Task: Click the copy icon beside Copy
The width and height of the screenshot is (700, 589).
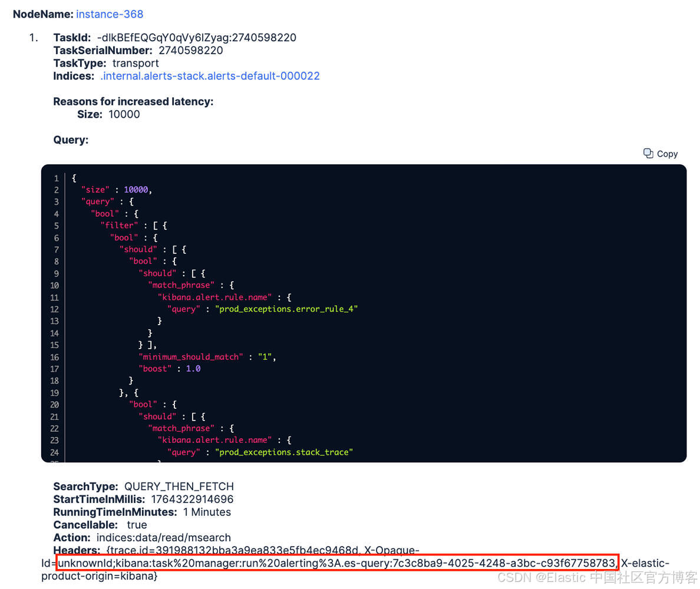Action: 648,154
